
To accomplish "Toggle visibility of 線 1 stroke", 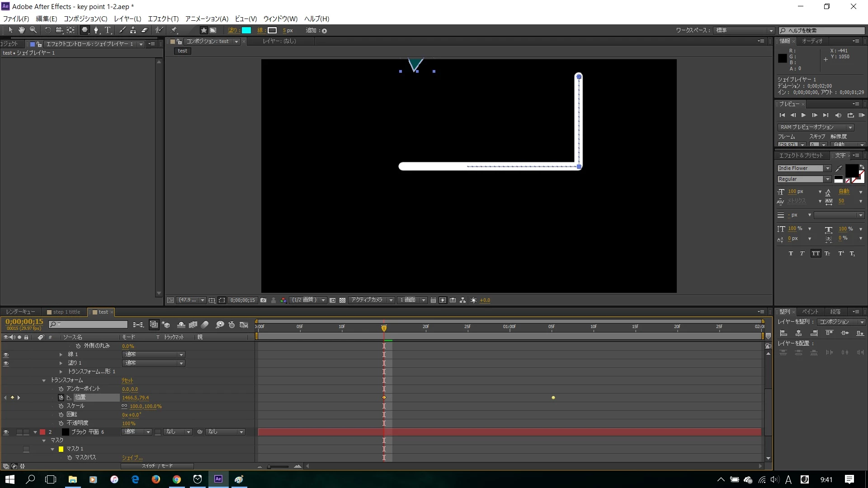I will point(6,355).
